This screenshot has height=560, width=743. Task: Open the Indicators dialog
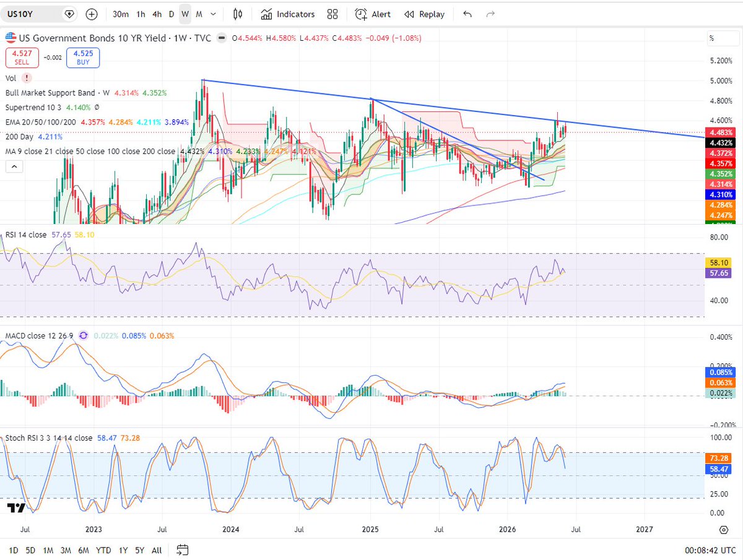pyautogui.click(x=288, y=14)
